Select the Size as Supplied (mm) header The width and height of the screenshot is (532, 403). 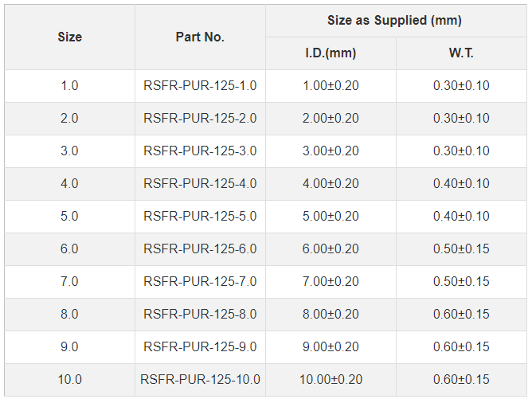pos(394,21)
